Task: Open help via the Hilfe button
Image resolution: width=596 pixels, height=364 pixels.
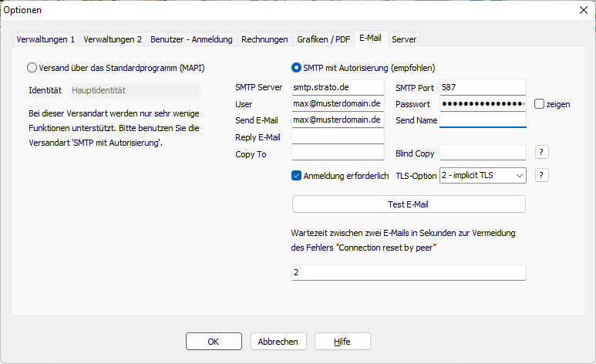Action: tap(342, 342)
